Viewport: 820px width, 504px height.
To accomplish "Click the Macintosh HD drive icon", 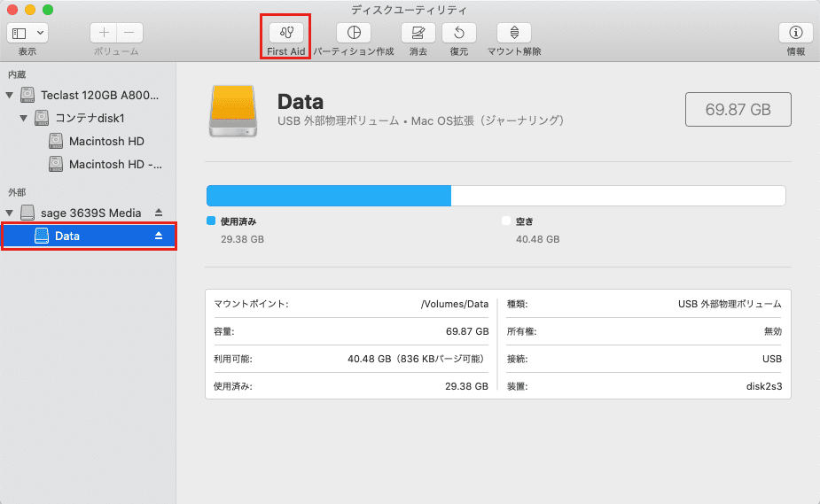I will click(56, 141).
